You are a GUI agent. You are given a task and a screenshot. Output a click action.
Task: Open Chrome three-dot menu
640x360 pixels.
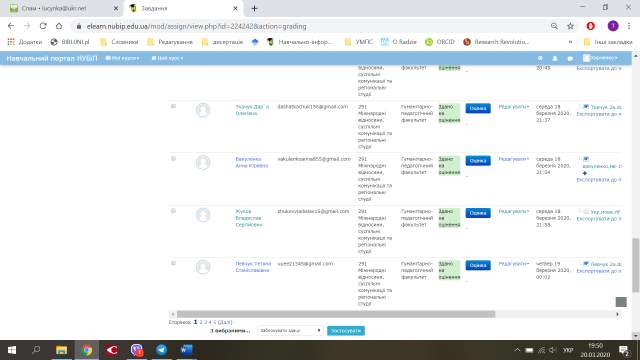coord(629,26)
